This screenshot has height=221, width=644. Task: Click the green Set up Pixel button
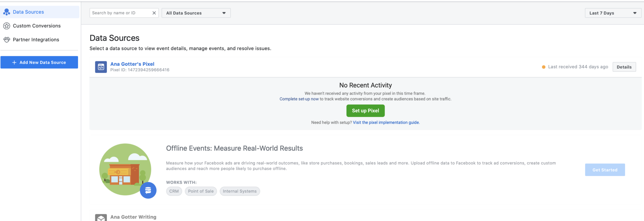(x=365, y=111)
